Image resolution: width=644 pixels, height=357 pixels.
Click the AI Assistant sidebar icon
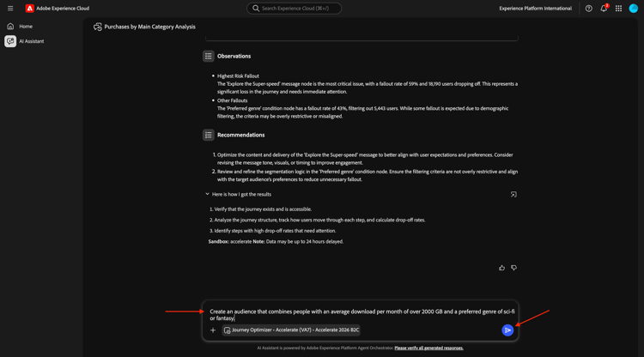click(10, 41)
